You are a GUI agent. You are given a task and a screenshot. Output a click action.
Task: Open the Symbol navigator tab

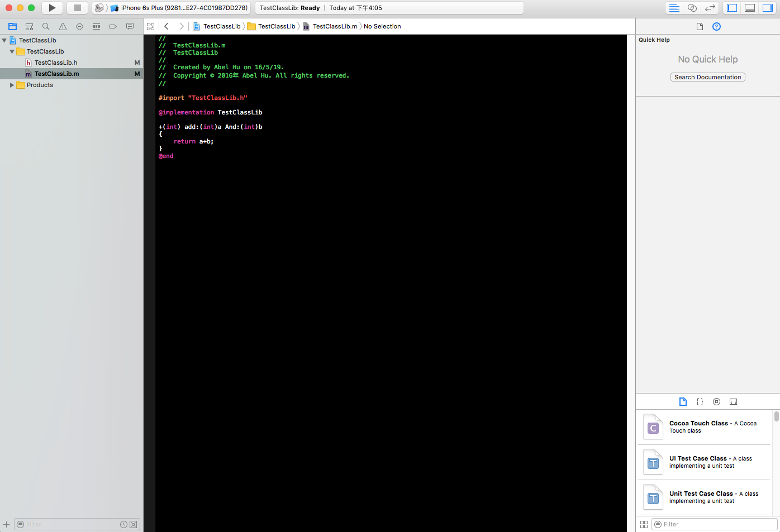click(29, 26)
